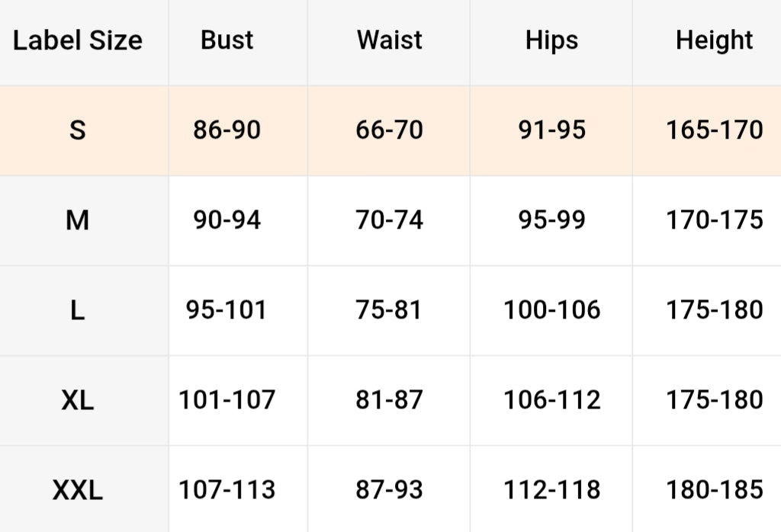Choose the M size row label
The width and height of the screenshot is (781, 532).
(x=77, y=220)
